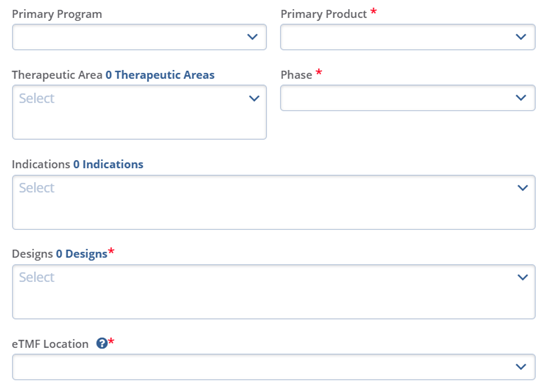Click the '0 Therapeutic Areas' link
547x389 pixels.
(x=160, y=75)
